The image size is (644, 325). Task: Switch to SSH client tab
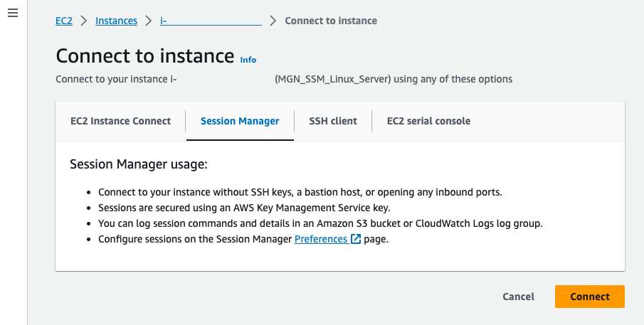(333, 121)
